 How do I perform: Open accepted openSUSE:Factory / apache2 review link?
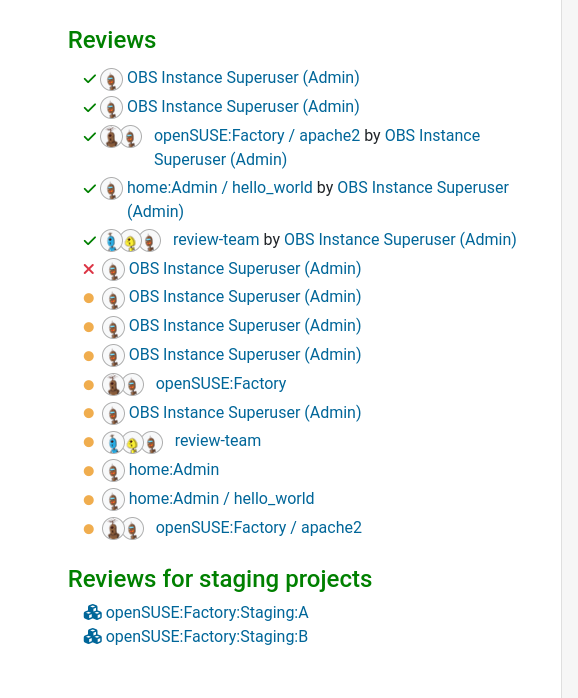(x=257, y=135)
